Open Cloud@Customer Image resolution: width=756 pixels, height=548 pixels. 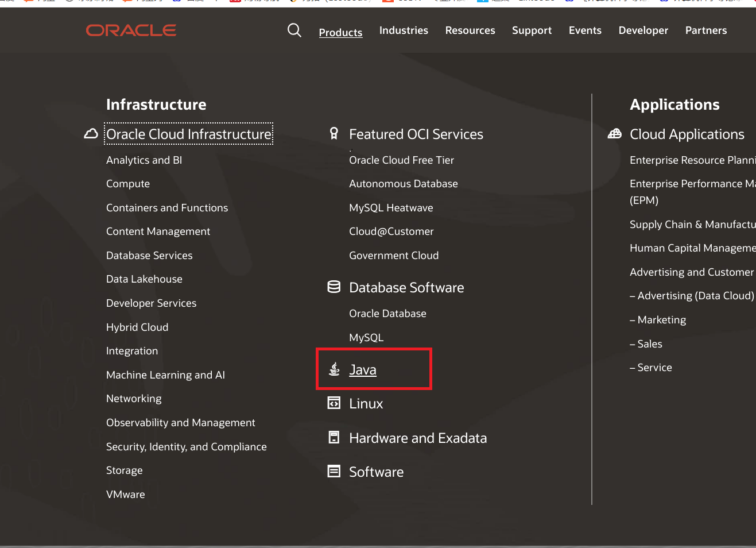pyautogui.click(x=391, y=231)
